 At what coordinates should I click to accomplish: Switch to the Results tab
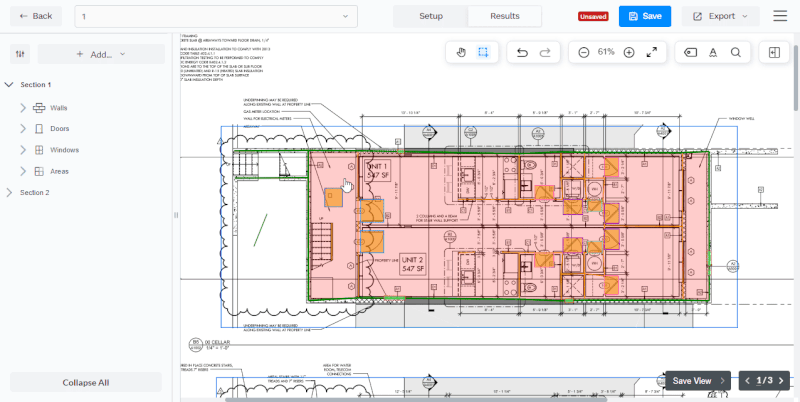(505, 16)
